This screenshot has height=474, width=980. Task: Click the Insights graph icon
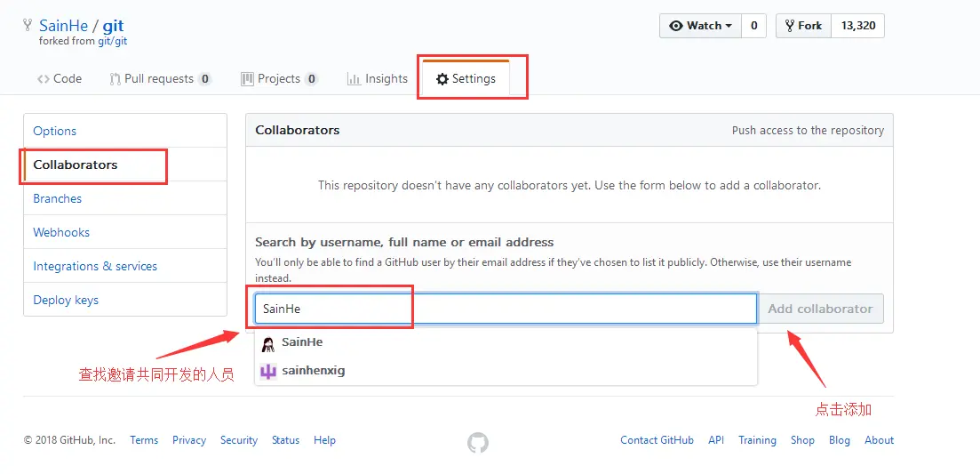coord(354,79)
